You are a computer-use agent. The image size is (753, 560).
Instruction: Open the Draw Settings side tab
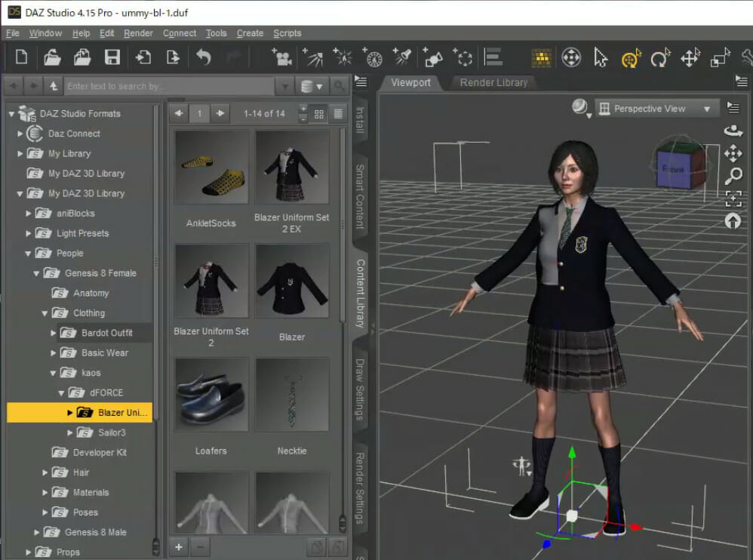(360, 389)
